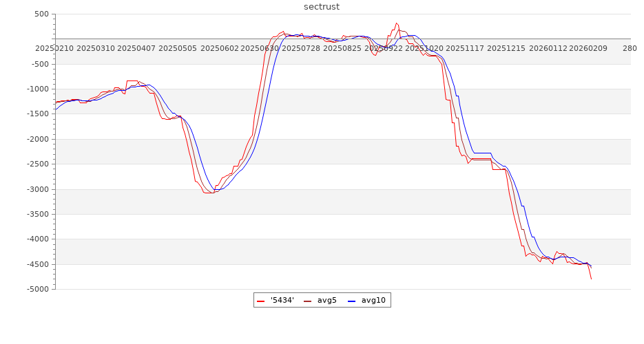Viewport: 644px width, 344px height.
Task: Click the 500 y-axis label
Action: pyautogui.click(x=41, y=14)
